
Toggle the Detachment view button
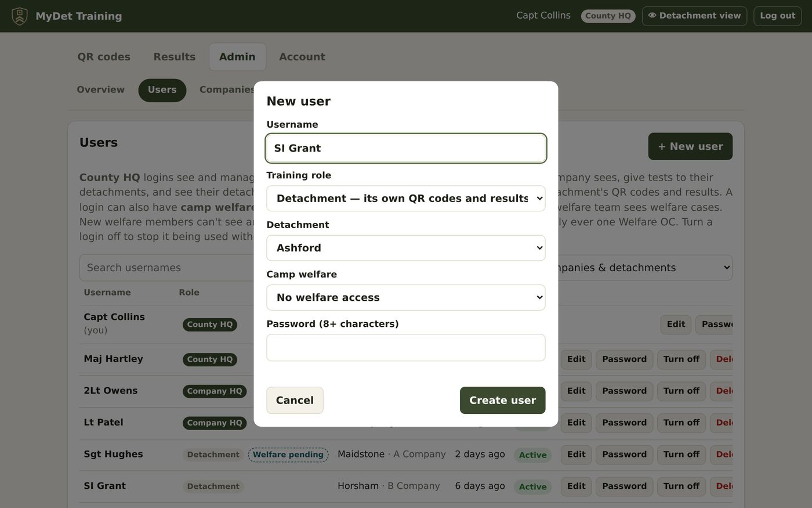694,16
